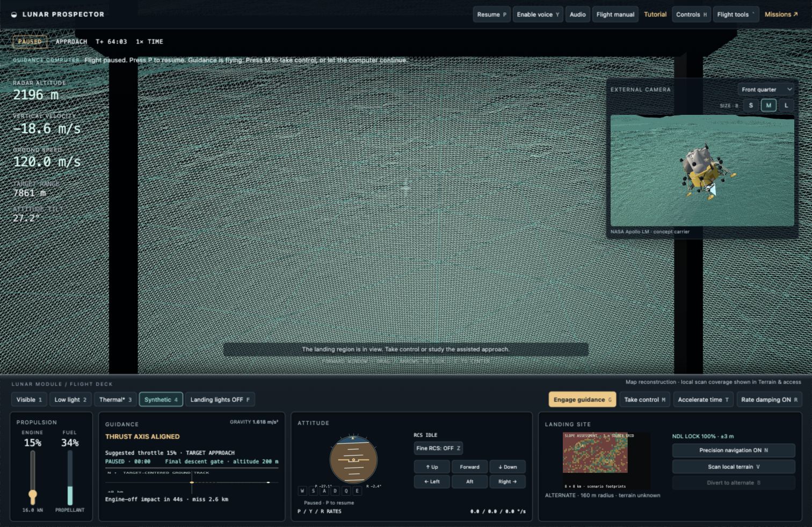Open the external camera view dropdown

766,89
